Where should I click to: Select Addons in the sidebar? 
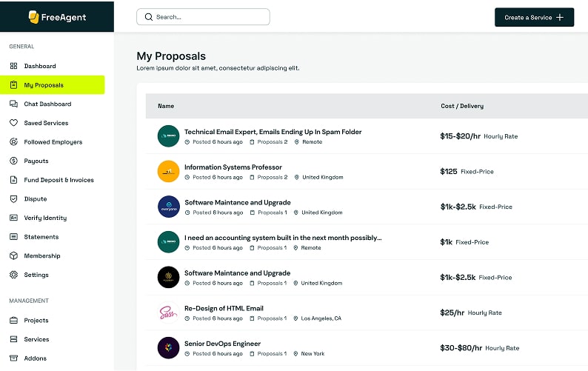pos(35,358)
